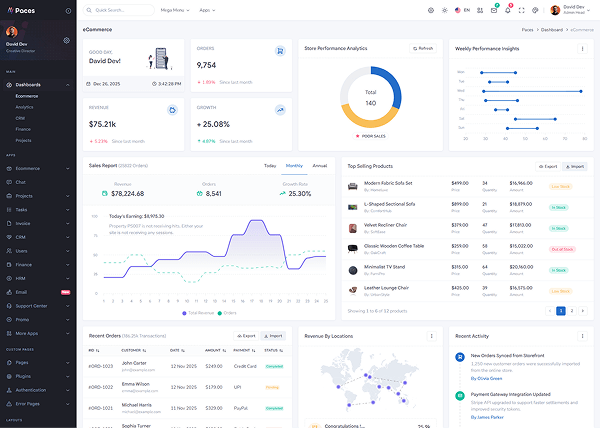Expand the Projects menu under Apps in sidebar

pyautogui.click(x=38, y=196)
